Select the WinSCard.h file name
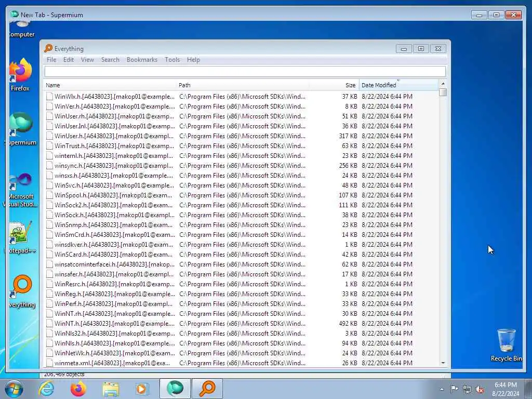The height and width of the screenshot is (399, 532). click(114, 255)
